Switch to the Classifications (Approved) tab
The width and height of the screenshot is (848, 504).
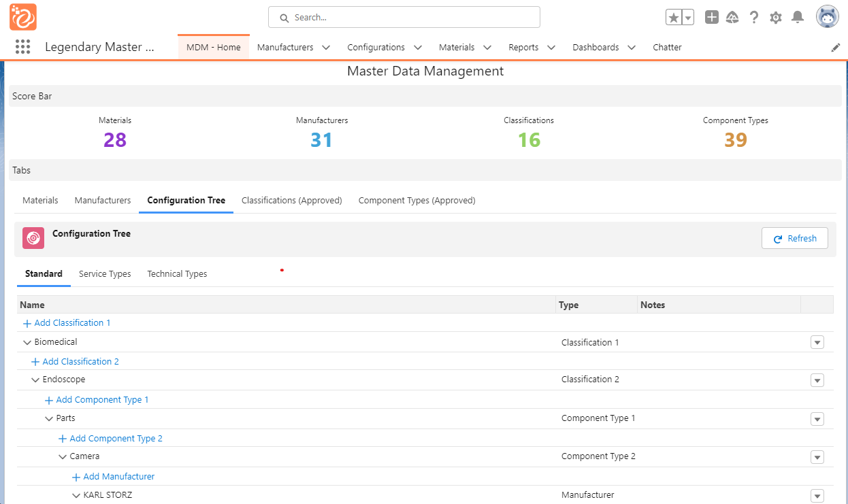pos(291,201)
